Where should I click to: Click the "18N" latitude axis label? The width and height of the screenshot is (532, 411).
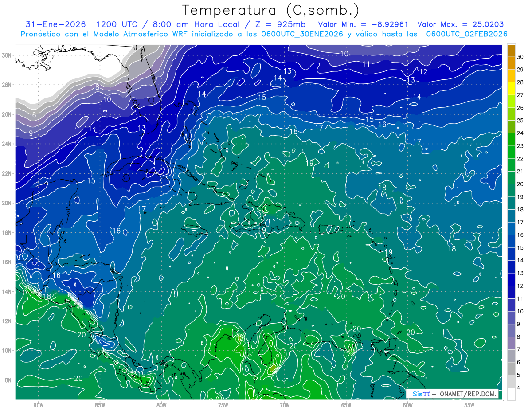point(7,232)
